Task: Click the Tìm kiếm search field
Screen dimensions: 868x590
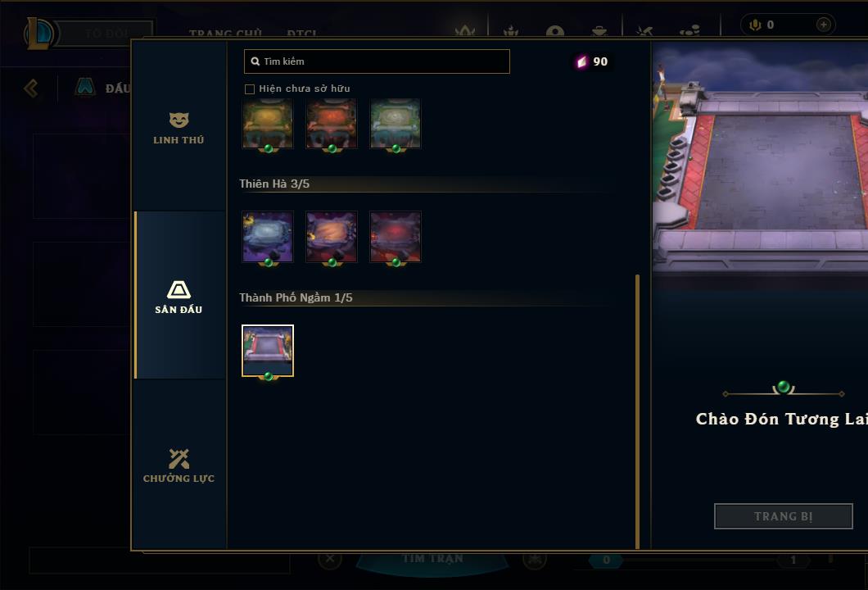Action: (377, 61)
